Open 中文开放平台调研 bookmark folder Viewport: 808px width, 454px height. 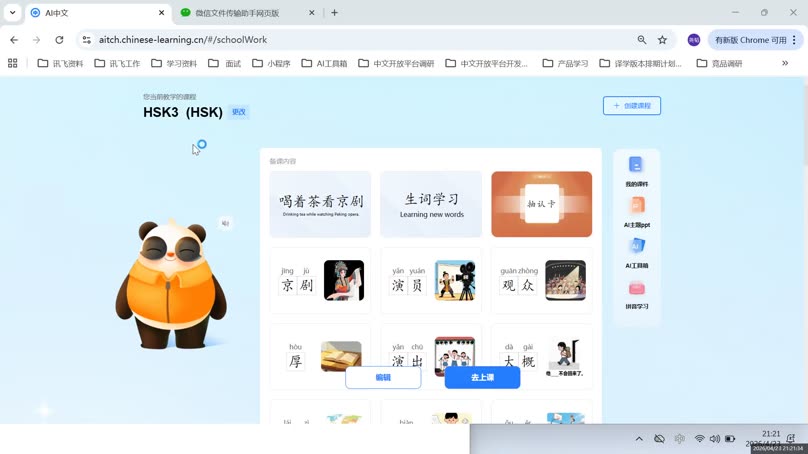point(396,63)
